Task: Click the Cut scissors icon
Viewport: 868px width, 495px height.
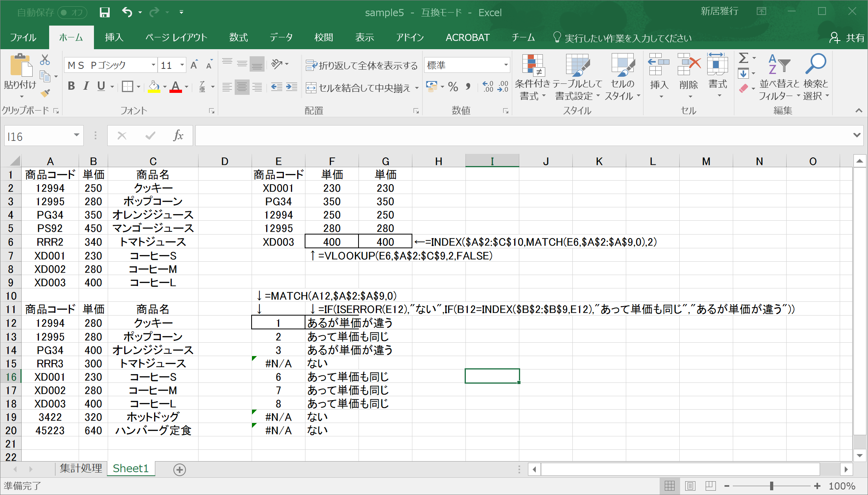Action: pos(45,60)
